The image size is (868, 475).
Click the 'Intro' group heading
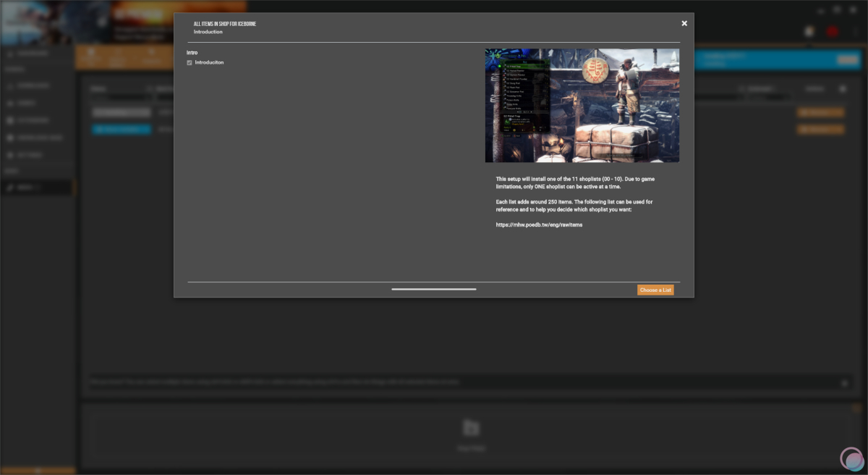pyautogui.click(x=192, y=53)
